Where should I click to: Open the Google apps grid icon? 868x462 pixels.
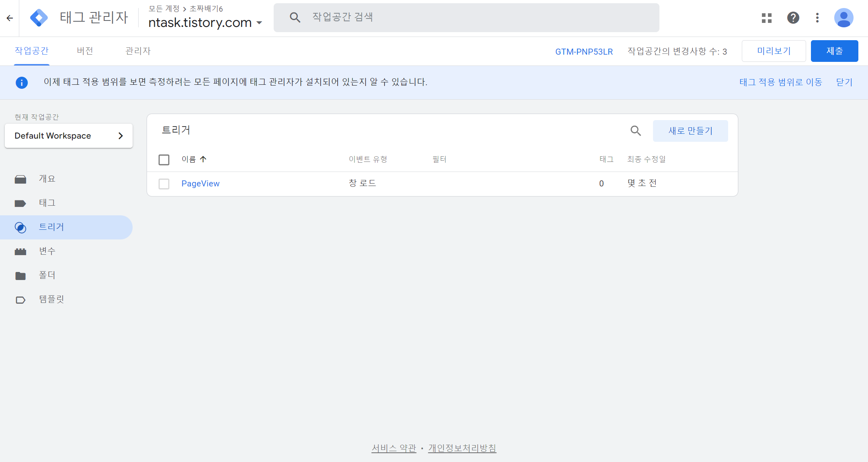[766, 18]
